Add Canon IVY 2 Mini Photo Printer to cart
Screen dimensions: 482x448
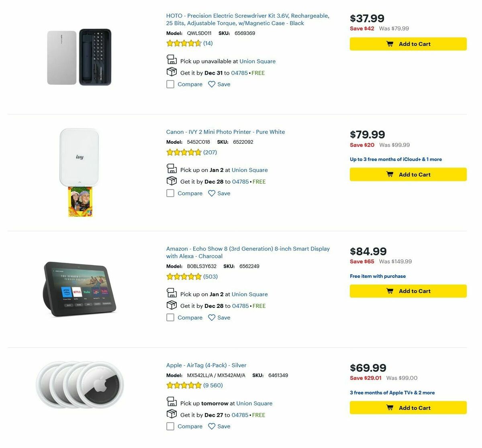pos(408,174)
